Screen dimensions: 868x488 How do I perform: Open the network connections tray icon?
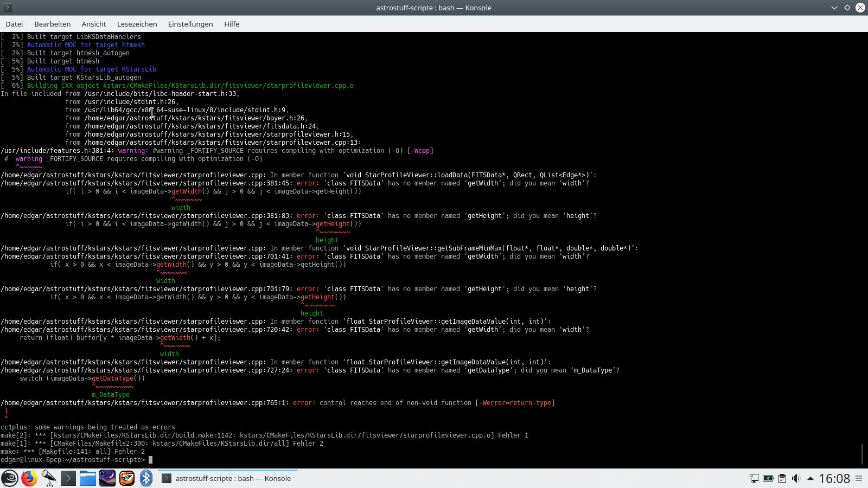754,478
